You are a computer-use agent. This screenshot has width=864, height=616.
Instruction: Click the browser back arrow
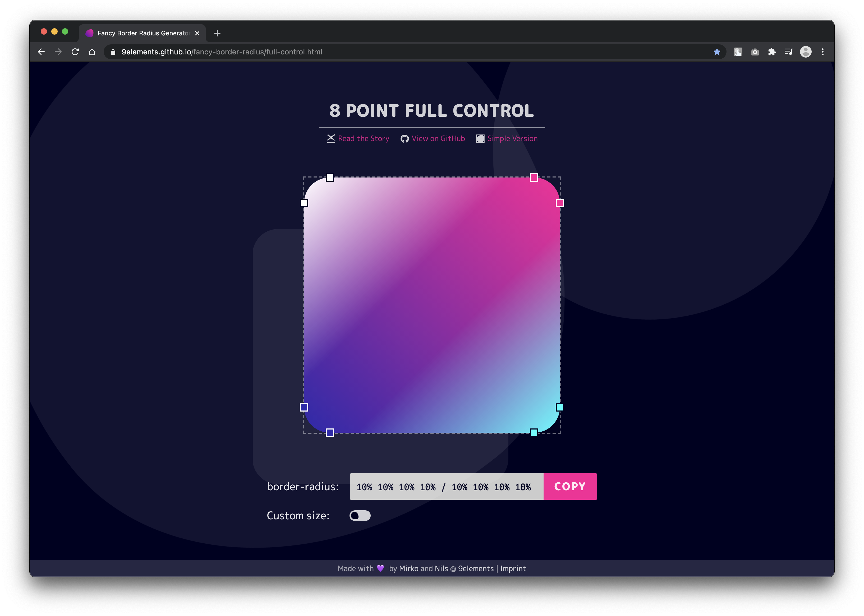pos(42,52)
